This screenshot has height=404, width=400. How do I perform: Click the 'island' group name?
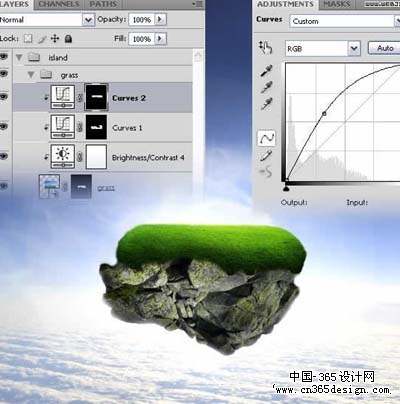pos(58,58)
